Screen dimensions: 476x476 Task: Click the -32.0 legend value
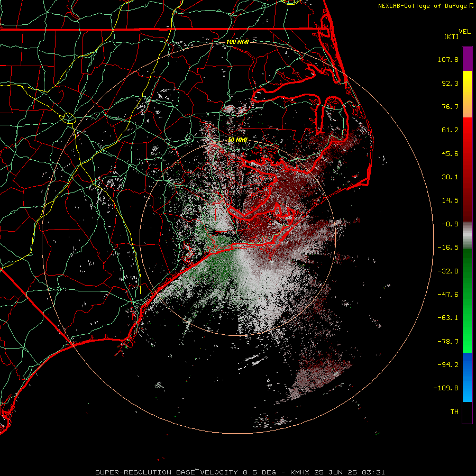tap(448, 271)
